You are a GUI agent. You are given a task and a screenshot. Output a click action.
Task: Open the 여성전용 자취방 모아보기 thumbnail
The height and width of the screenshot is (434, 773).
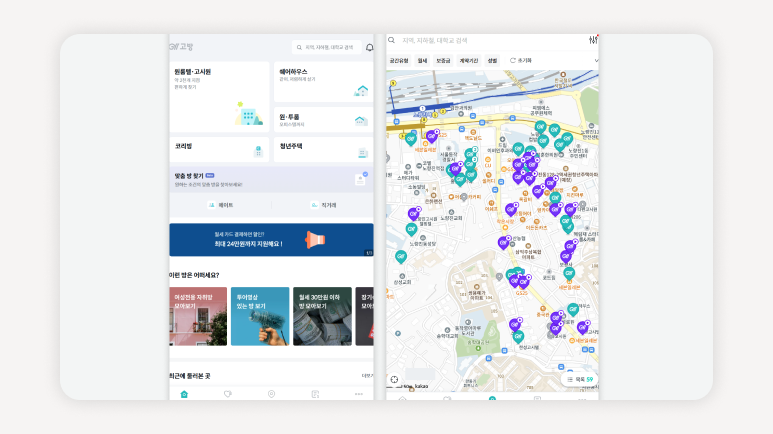pos(198,316)
